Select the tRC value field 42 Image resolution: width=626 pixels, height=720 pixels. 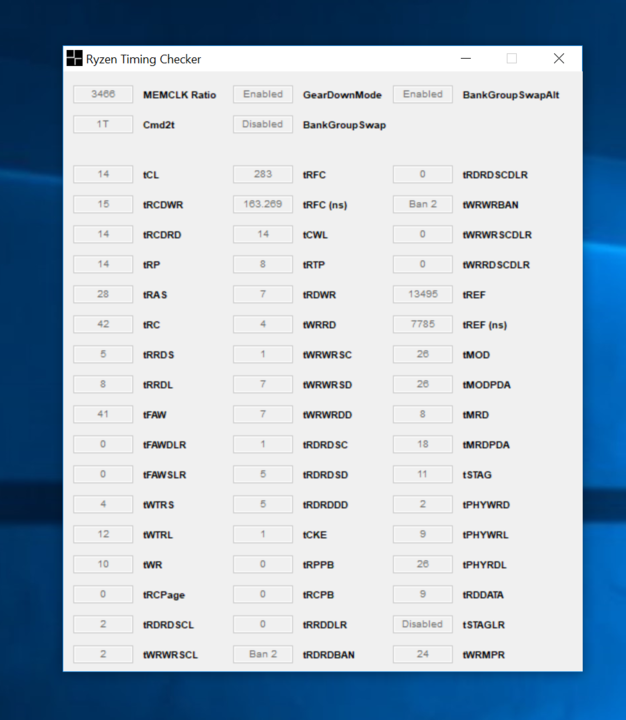pyautogui.click(x=103, y=324)
